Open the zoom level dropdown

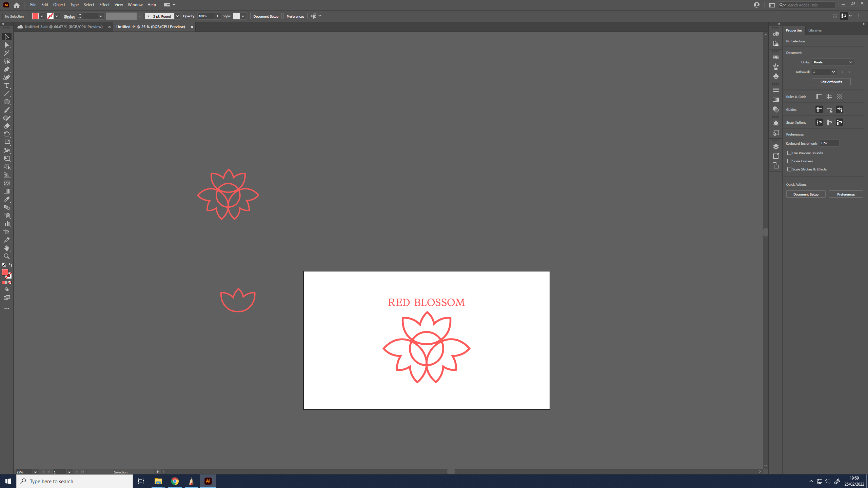pyautogui.click(x=35, y=472)
